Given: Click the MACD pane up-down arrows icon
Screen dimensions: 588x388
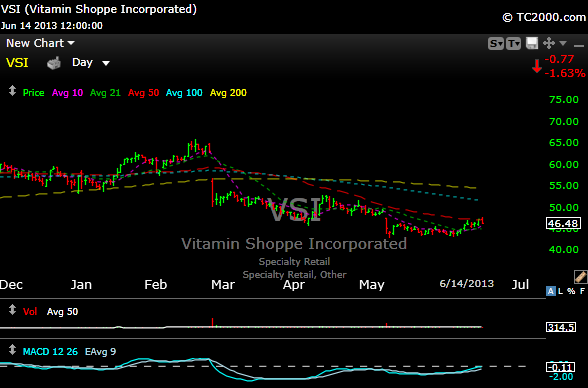Looking at the screenshot, I should [x=12, y=350].
